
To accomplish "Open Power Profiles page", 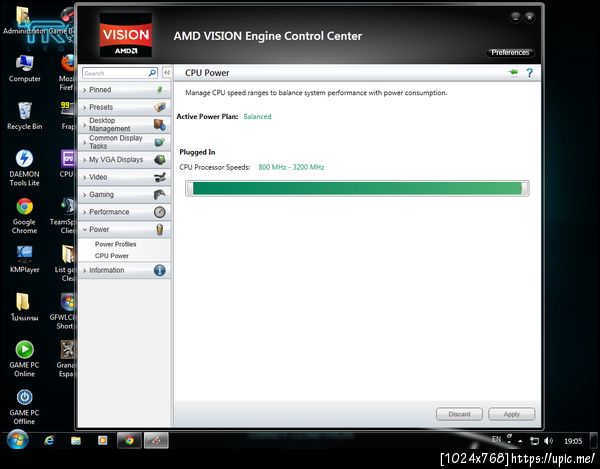I will tap(116, 244).
